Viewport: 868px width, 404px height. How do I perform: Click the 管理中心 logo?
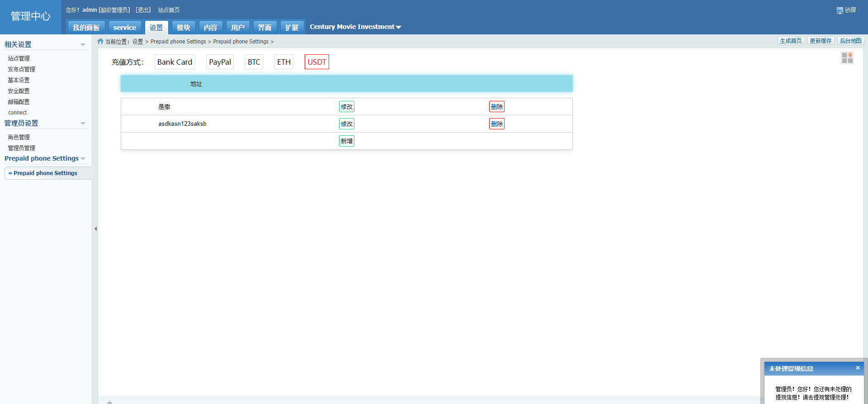(31, 16)
